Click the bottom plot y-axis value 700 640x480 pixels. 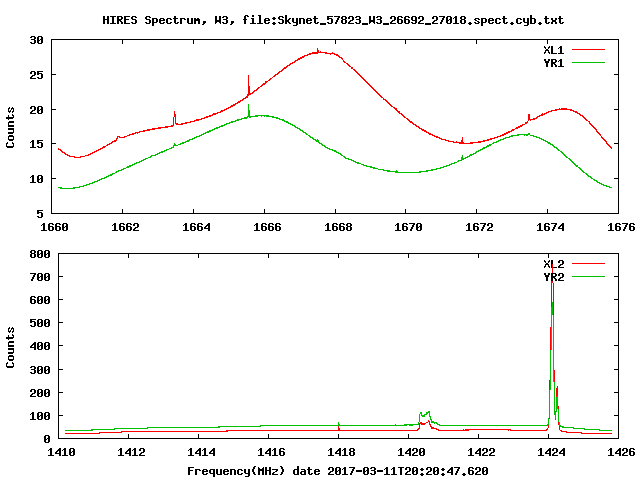click(x=40, y=277)
